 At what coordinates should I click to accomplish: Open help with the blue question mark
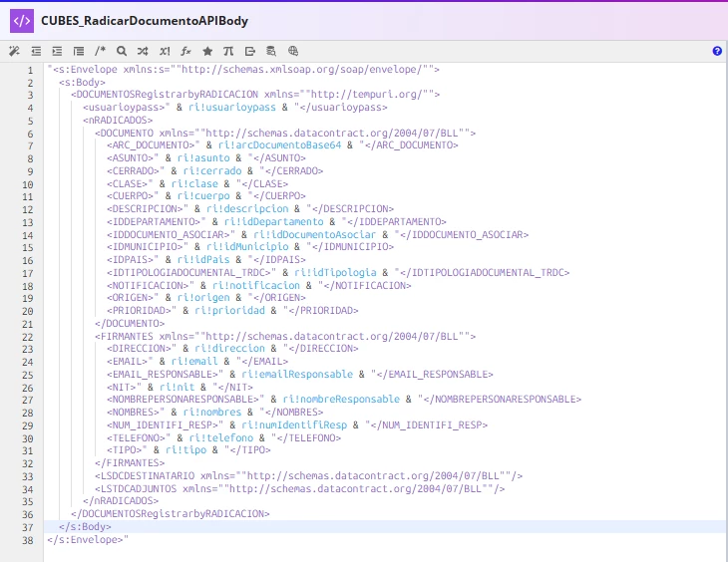click(717, 51)
